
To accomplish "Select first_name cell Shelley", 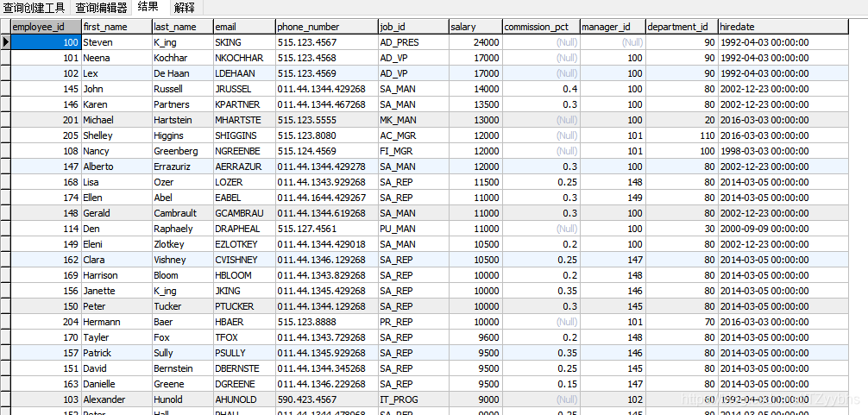I will point(116,135).
